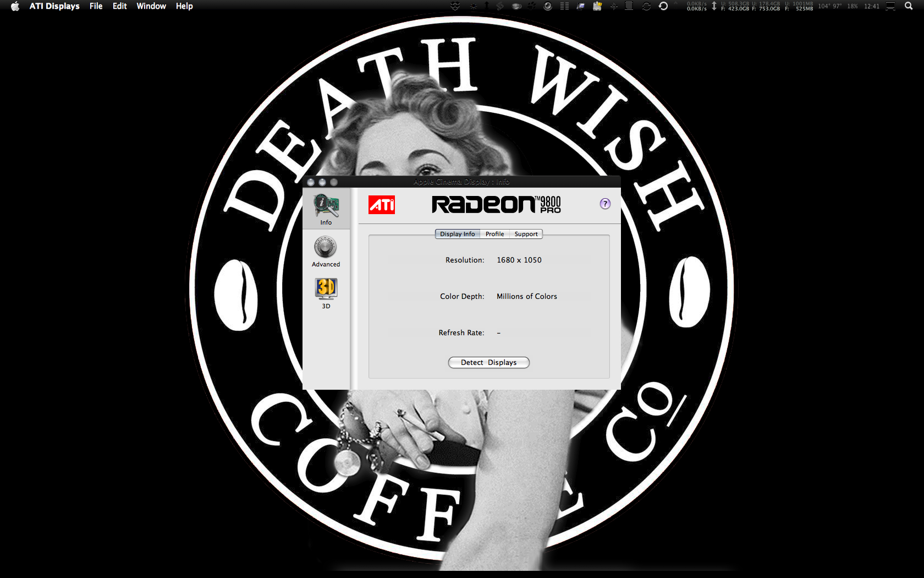Click the Bluetooth icon in the menu bar
Image resolution: width=924 pixels, height=578 pixels.
pyautogui.click(x=614, y=6)
